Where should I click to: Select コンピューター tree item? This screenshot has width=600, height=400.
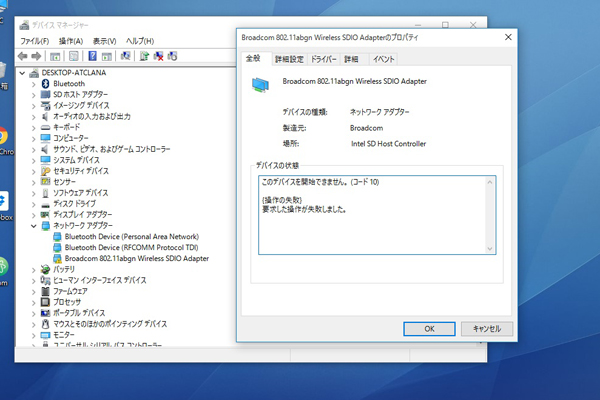(x=70, y=138)
